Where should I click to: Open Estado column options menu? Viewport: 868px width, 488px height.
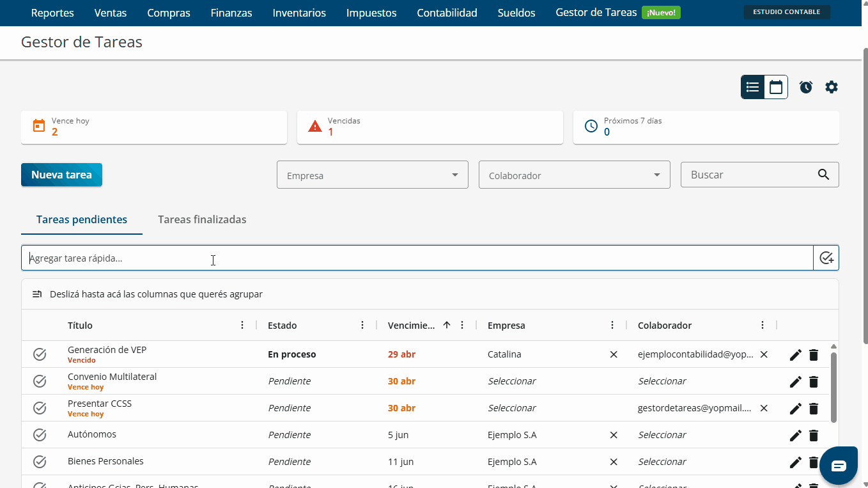[x=362, y=325]
